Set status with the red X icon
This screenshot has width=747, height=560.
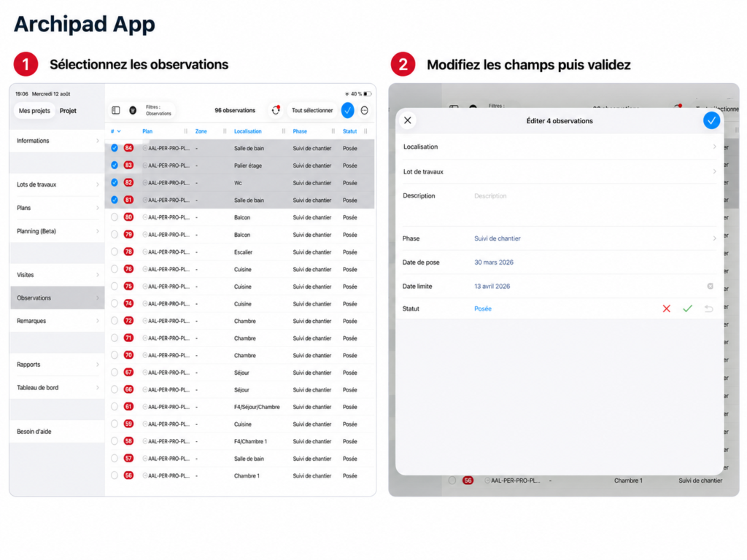point(667,308)
